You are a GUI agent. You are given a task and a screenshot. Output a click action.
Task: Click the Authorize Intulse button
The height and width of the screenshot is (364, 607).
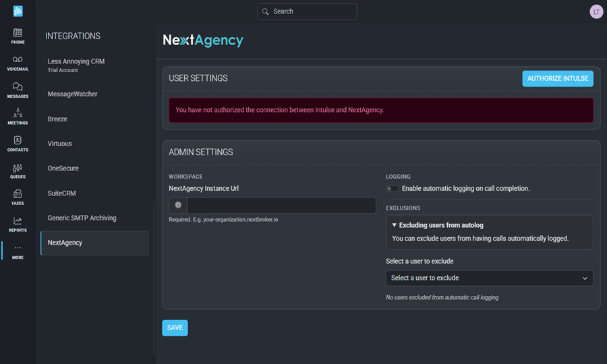[557, 78]
